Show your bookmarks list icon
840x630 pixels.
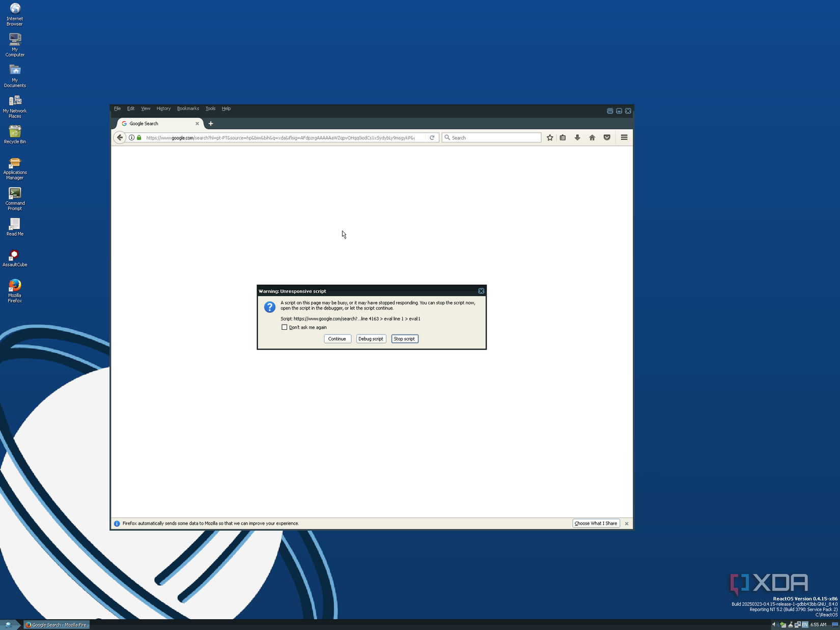pos(563,137)
